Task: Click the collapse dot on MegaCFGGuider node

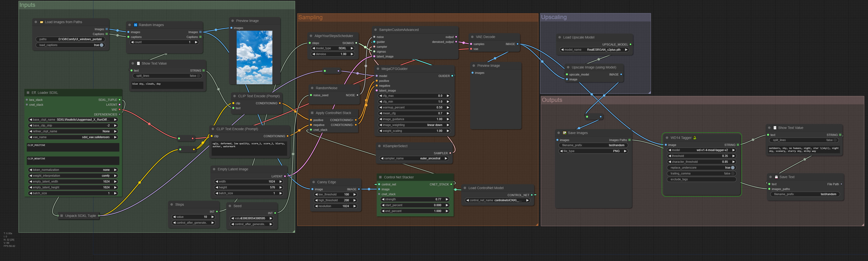Action: (378, 69)
